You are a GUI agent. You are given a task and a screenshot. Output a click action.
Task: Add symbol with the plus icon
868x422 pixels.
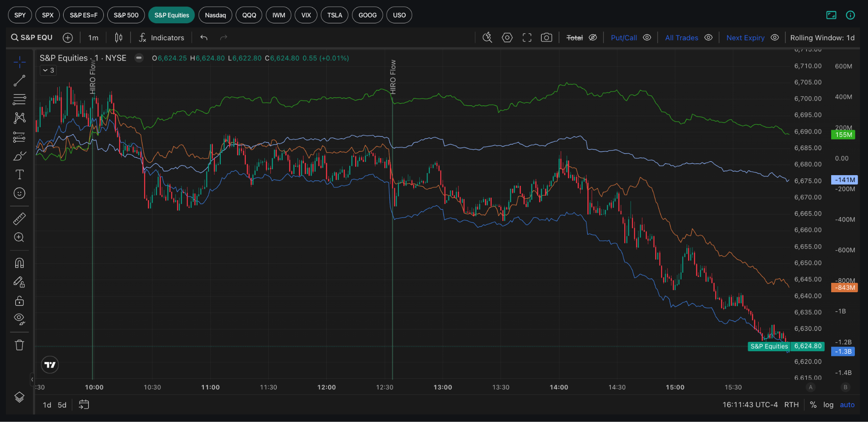(x=68, y=38)
